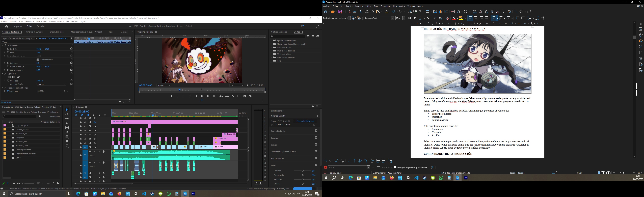
Task: Click the Clone Formatting paintbrush icon
Action: pos(387,12)
